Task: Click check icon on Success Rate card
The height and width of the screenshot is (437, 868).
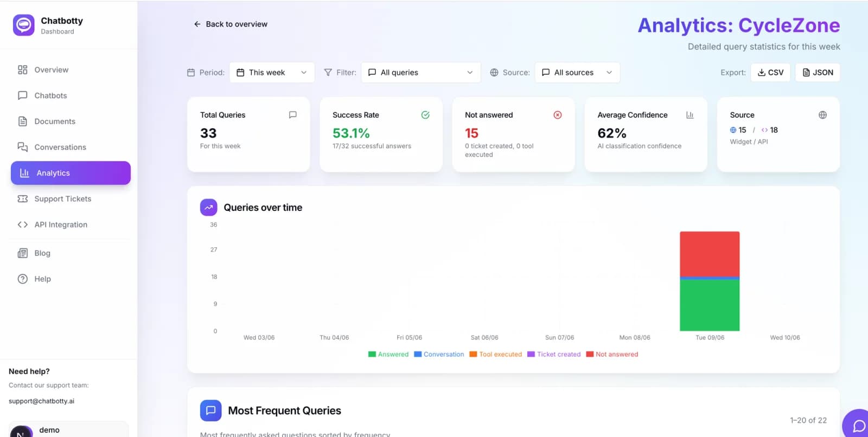Action: 425,115
